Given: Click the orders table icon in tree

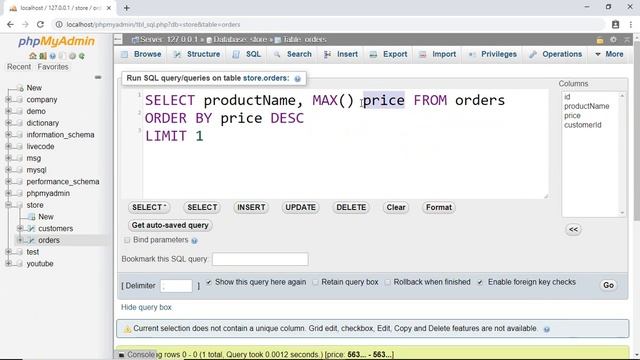Looking at the screenshot, I should pos(31,240).
